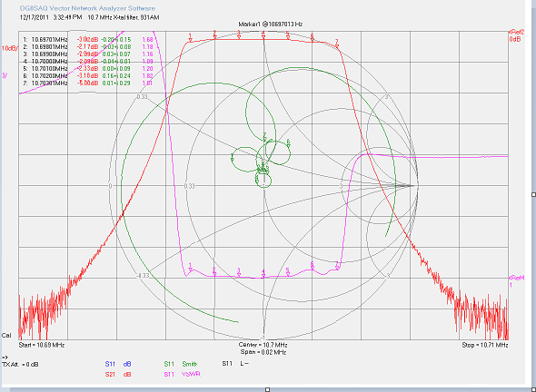The image size is (536, 392).
Task: Click the magenta 3/ scale label
Action: (x=5, y=76)
